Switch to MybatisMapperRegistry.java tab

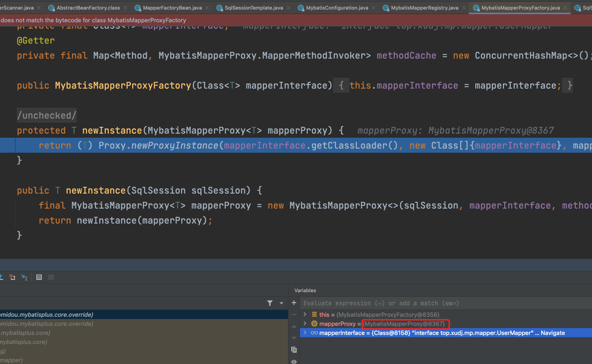tap(424, 8)
